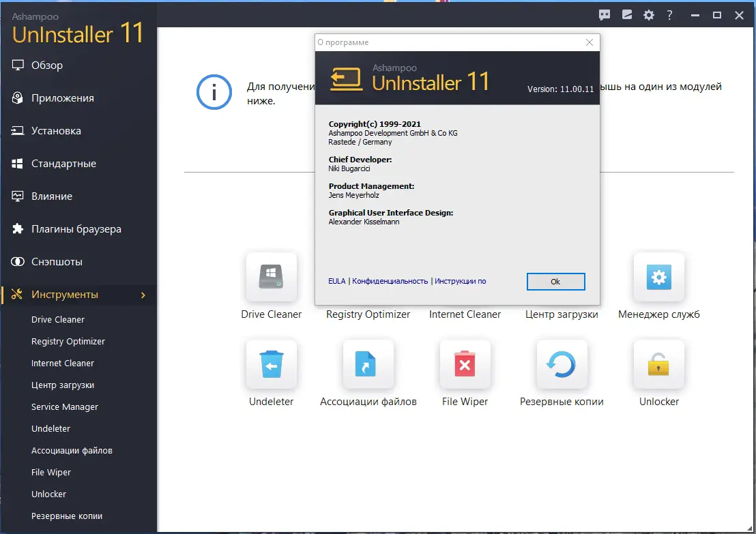Collapse the Инструменты section chevron
The height and width of the screenshot is (534, 756).
144,295
